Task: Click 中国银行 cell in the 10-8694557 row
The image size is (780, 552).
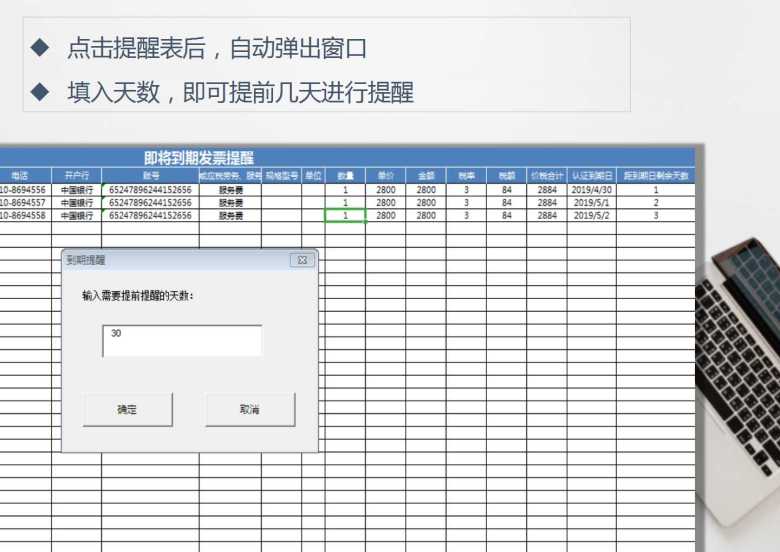Action: [77, 203]
